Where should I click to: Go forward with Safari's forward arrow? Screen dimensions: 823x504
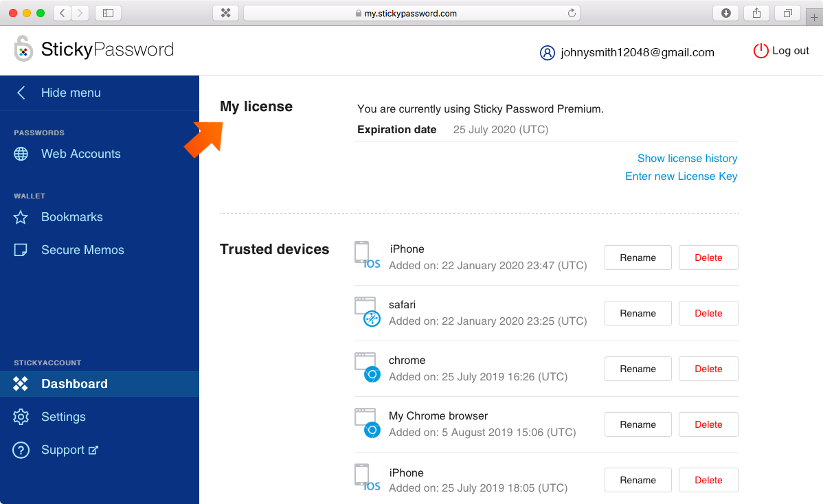pos(80,13)
